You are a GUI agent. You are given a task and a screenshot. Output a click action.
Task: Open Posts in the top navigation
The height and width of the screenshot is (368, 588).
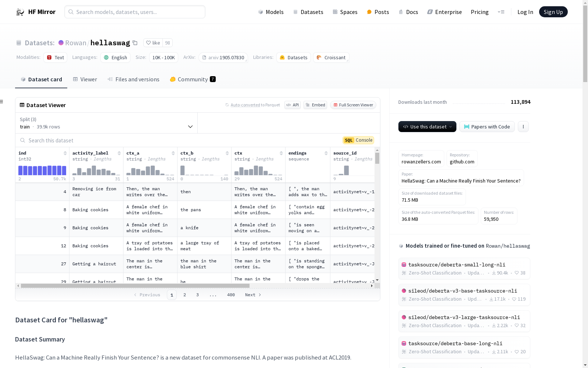tap(378, 12)
